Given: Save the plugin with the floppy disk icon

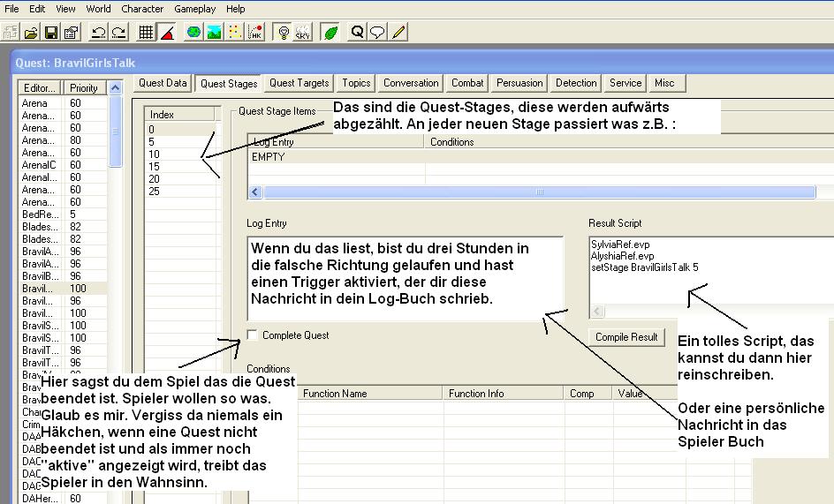Looking at the screenshot, I should 51,33.
